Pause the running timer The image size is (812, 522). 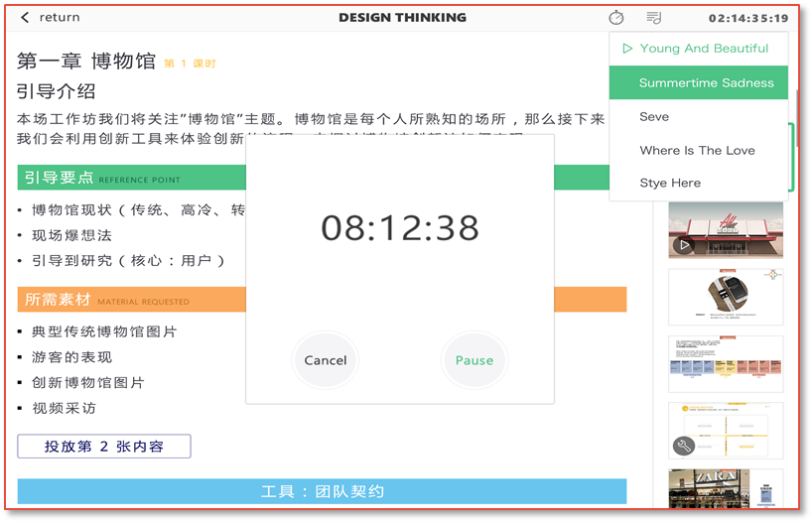(474, 360)
